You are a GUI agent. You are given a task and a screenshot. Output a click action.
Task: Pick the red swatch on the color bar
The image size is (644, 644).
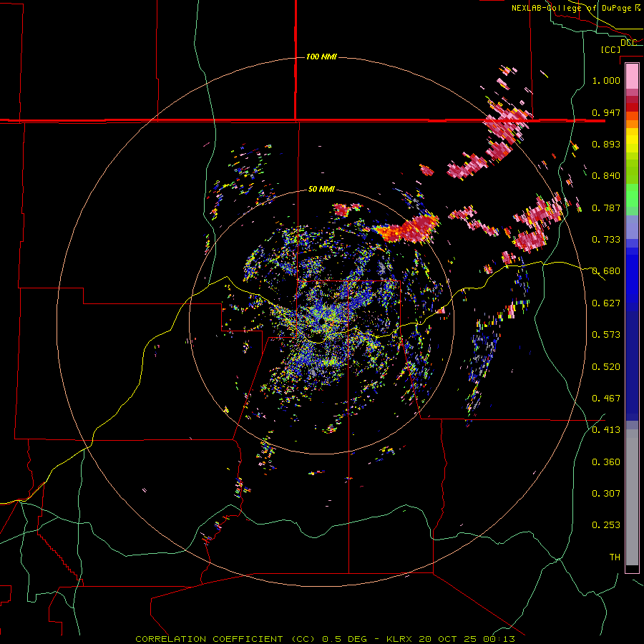pyautogui.click(x=632, y=107)
